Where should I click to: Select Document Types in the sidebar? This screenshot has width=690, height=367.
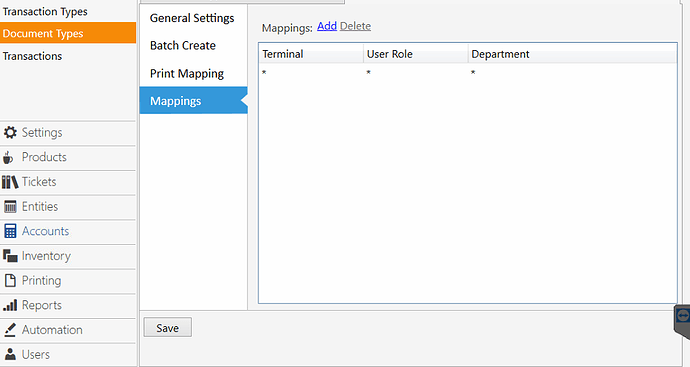point(68,33)
